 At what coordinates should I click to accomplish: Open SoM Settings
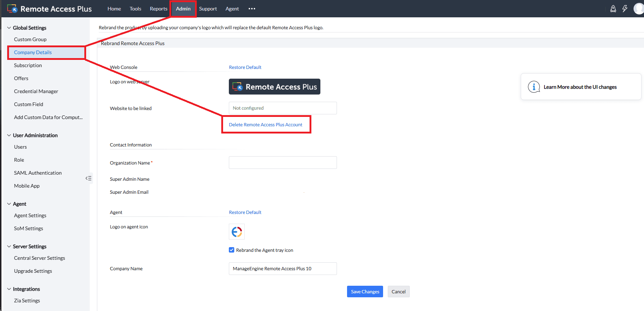tap(28, 228)
